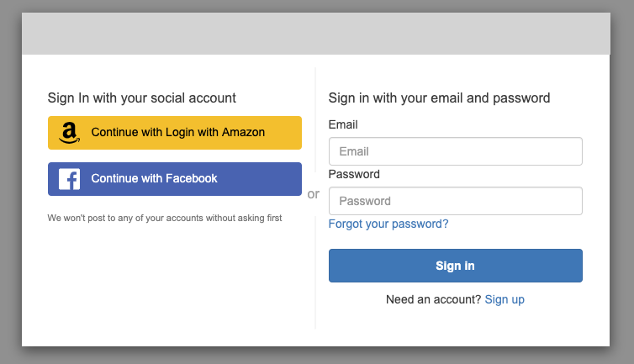Click the 'or' divider text
634x364 pixels.
(x=314, y=194)
